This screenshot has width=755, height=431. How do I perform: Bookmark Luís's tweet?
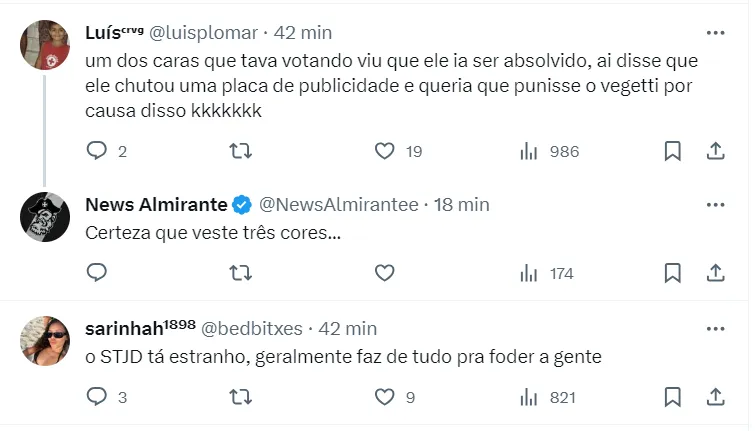pos(673,151)
